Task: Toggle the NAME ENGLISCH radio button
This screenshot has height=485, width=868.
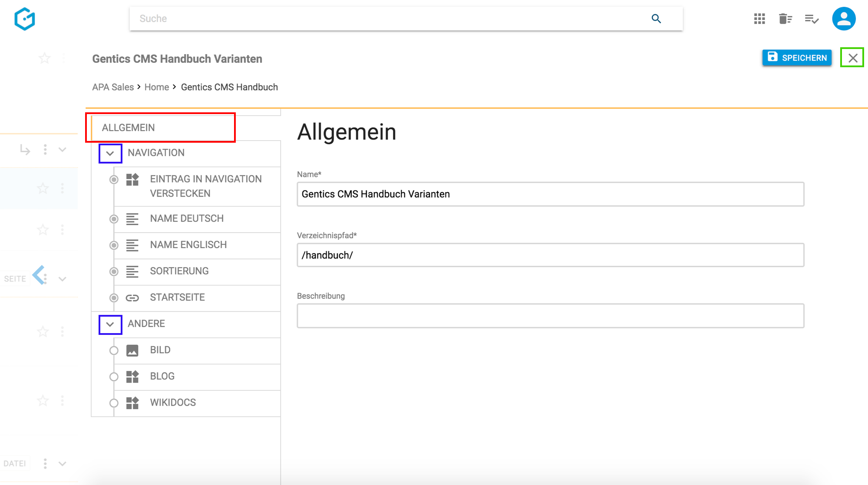Action: pos(114,246)
